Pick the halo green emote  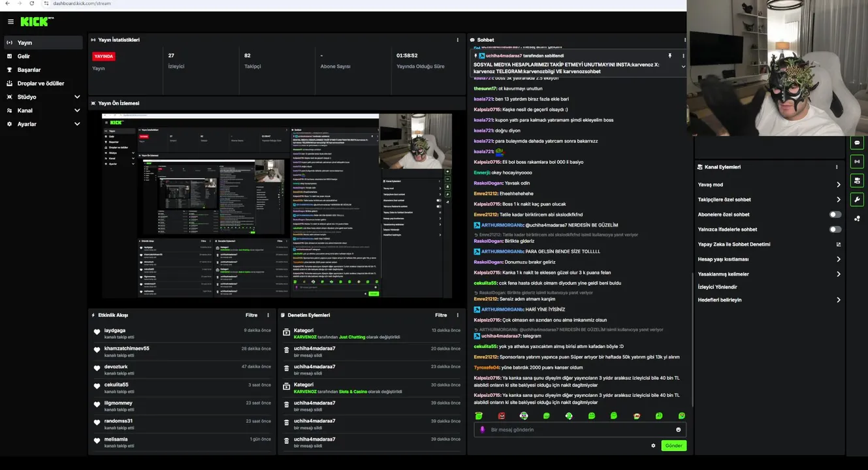pyautogui.click(x=479, y=416)
